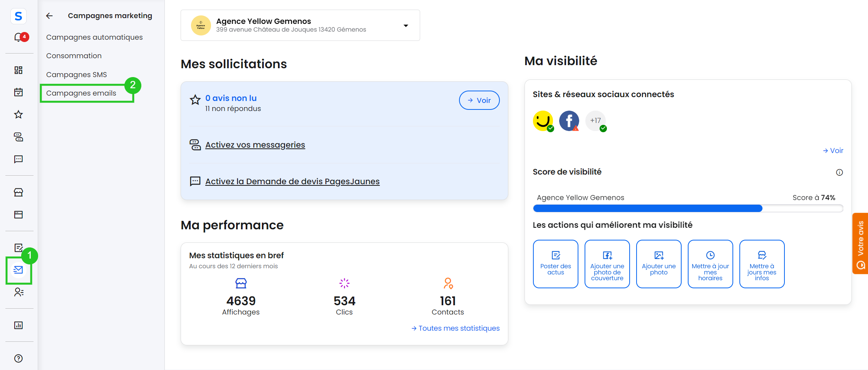Click the PagesJaunes smiley connected site icon
The image size is (868, 370).
tap(543, 121)
